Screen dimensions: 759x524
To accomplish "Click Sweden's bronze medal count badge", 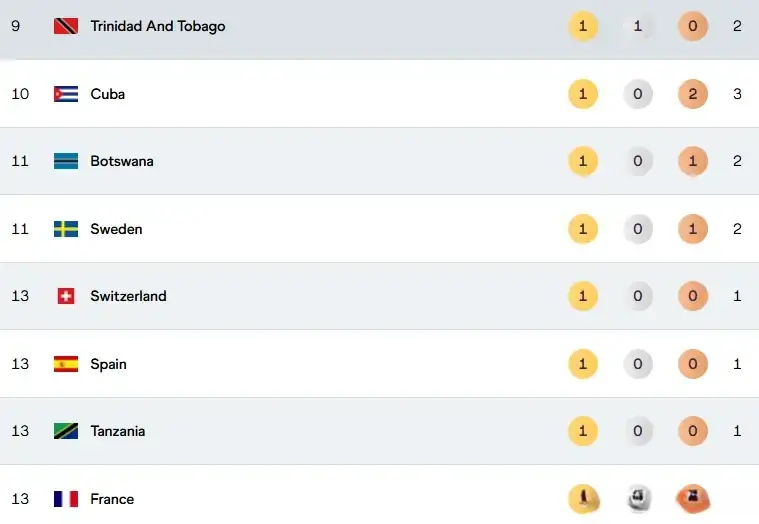I will click(x=692, y=229).
